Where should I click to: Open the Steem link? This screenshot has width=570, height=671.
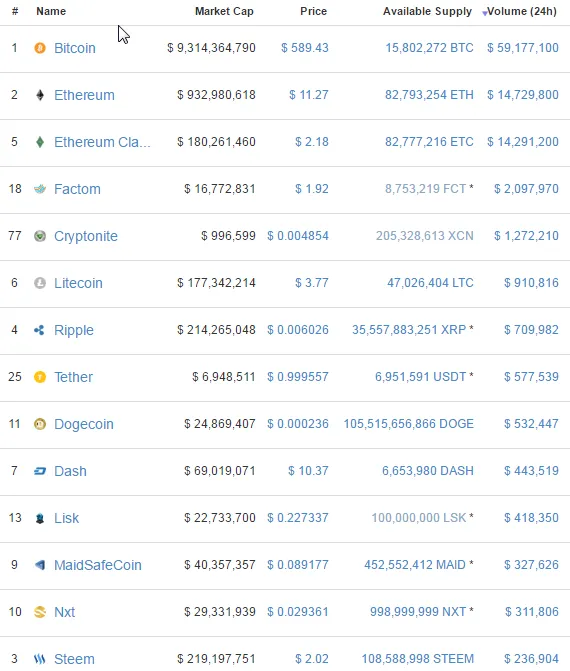[74, 659]
